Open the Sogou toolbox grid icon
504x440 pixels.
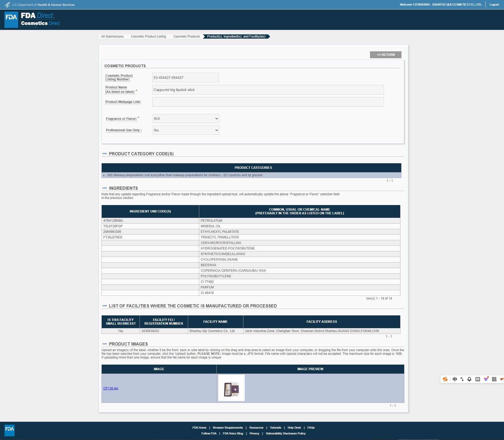[494, 379]
